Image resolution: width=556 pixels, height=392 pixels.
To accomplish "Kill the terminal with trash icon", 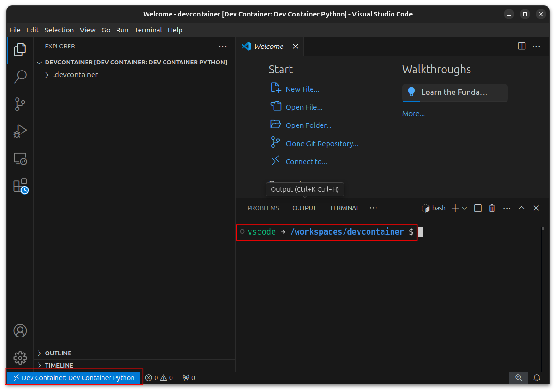I will [x=492, y=208].
